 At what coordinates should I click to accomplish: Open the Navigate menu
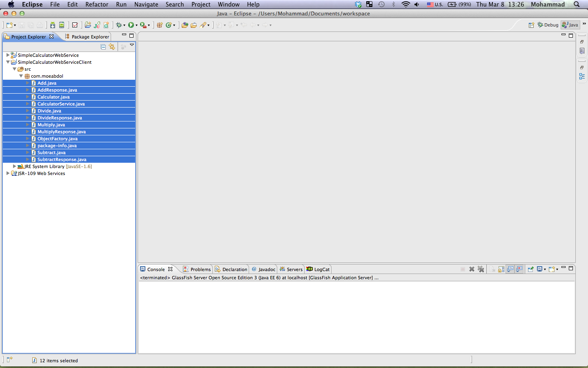pyautogui.click(x=146, y=4)
